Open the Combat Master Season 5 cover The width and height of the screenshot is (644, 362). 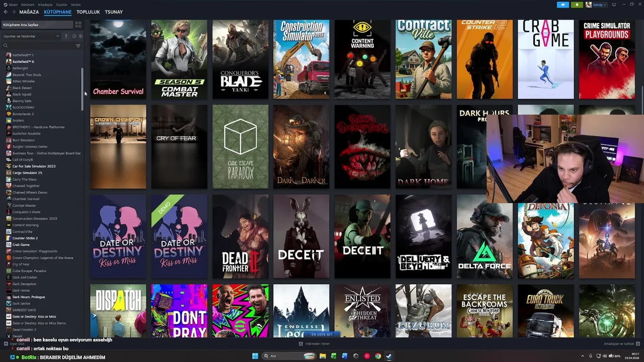(x=179, y=59)
